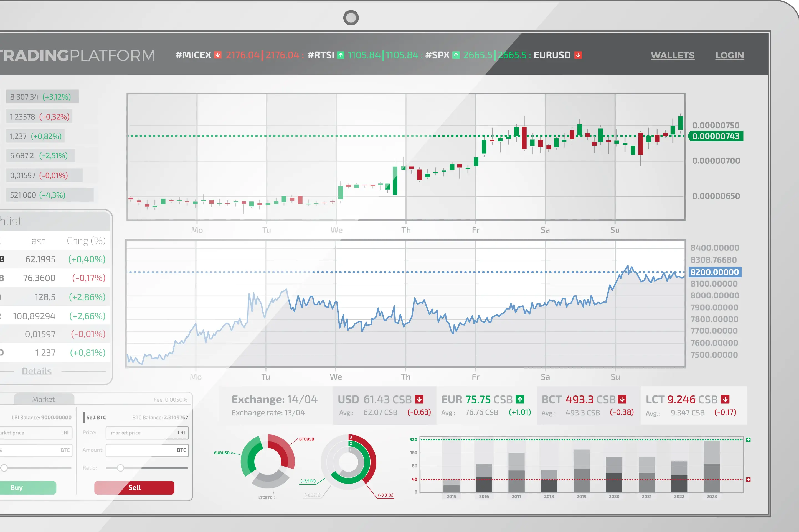Open the WALLETS menu
This screenshot has height=532, width=799.
coord(673,55)
